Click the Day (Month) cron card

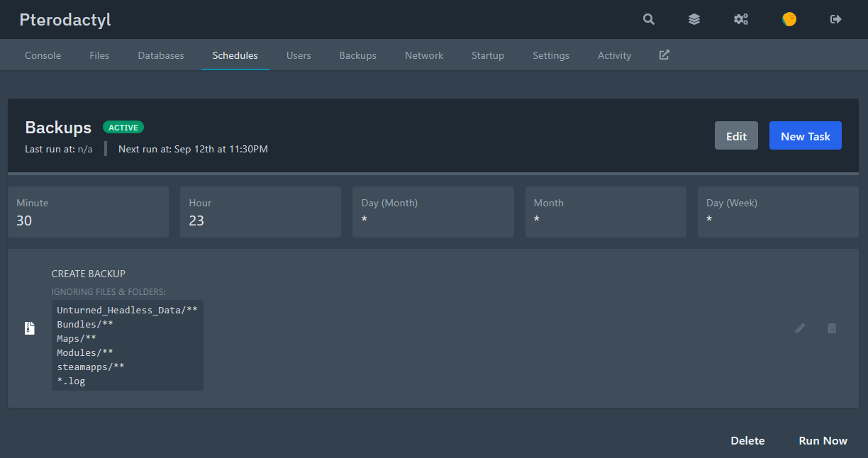(x=433, y=212)
